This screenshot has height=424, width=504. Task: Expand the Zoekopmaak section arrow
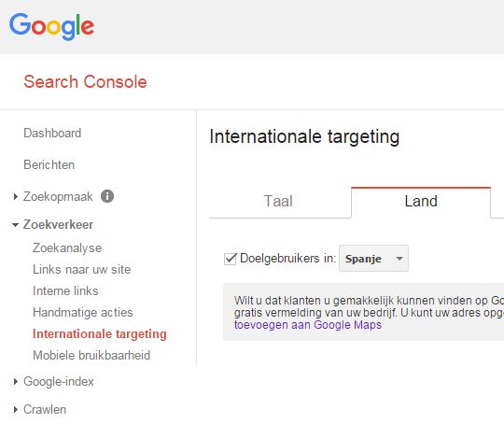pos(16,196)
